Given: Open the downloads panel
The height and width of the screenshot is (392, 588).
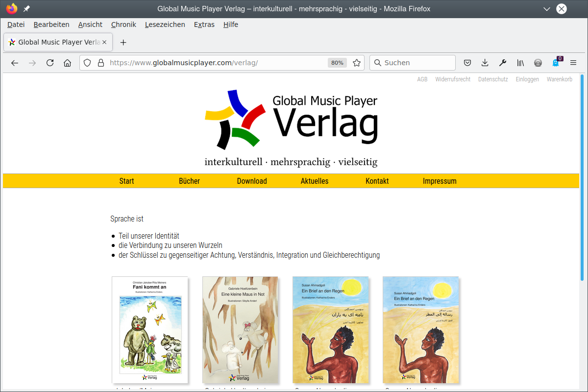Looking at the screenshot, I should click(485, 63).
